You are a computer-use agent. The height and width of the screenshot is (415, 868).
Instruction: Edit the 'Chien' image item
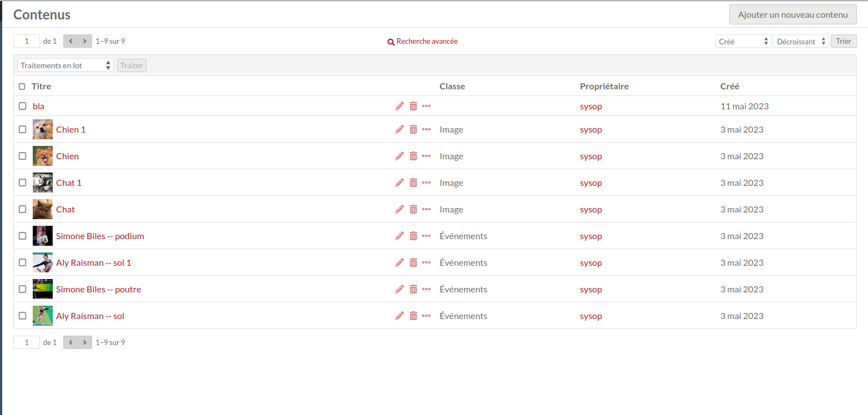click(400, 156)
